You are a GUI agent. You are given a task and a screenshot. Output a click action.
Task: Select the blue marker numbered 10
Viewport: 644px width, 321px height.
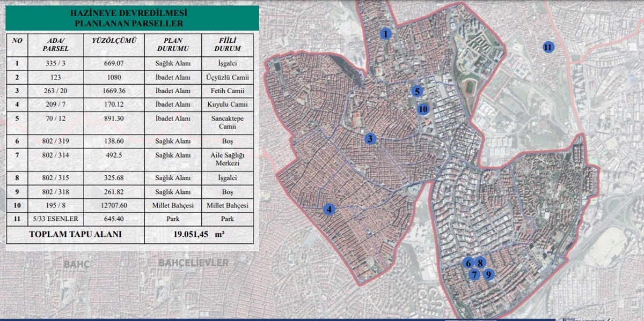423,109
